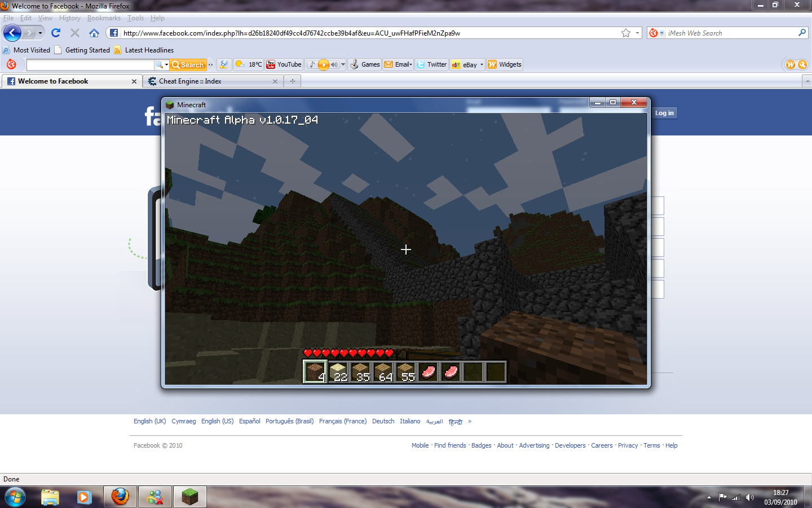Select hotbar slot with 64 planks
Screen dimensions: 812x508
[x=383, y=372]
